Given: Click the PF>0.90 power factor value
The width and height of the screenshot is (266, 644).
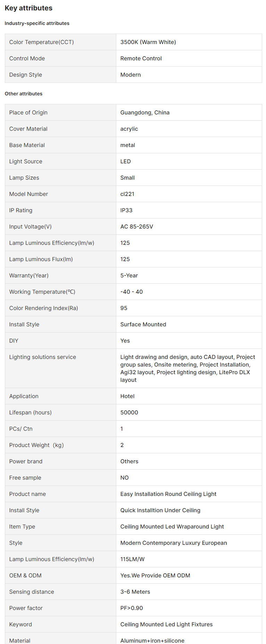Looking at the screenshot, I should [x=131, y=608].
